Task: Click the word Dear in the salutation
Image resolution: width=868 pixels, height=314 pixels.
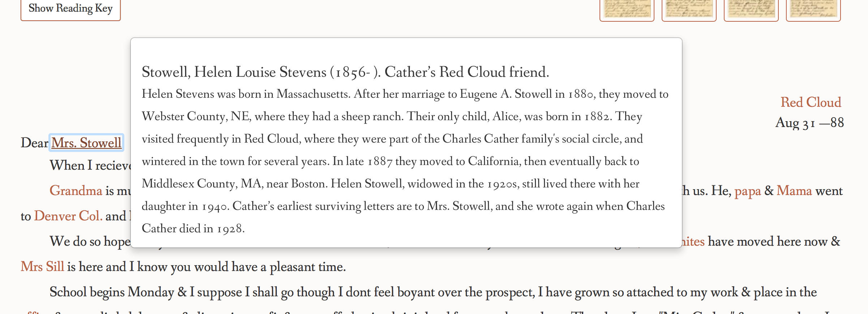Action: pos(34,143)
